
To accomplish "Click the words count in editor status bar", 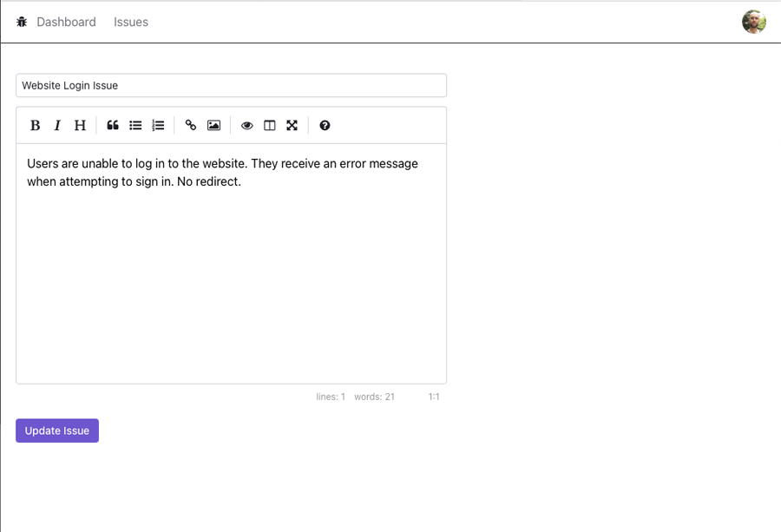I will [374, 397].
